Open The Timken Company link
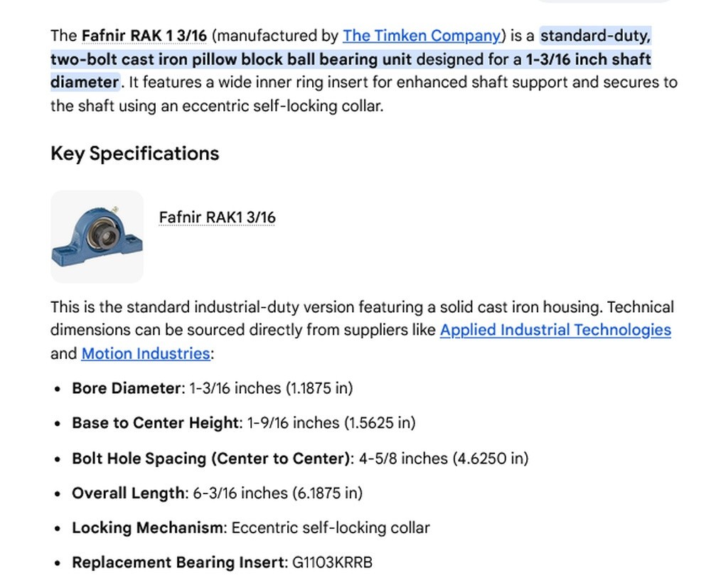The width and height of the screenshot is (711, 588). click(x=422, y=36)
